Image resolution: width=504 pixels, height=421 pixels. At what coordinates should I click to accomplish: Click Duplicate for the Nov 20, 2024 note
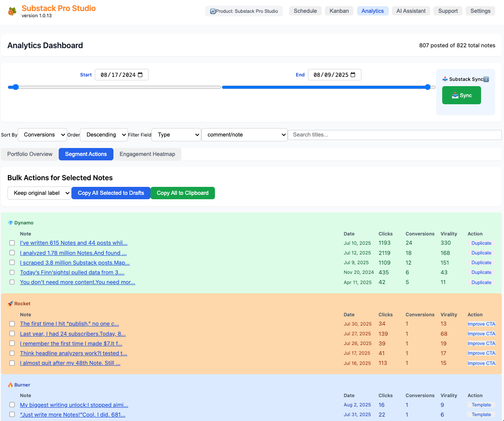click(x=481, y=272)
